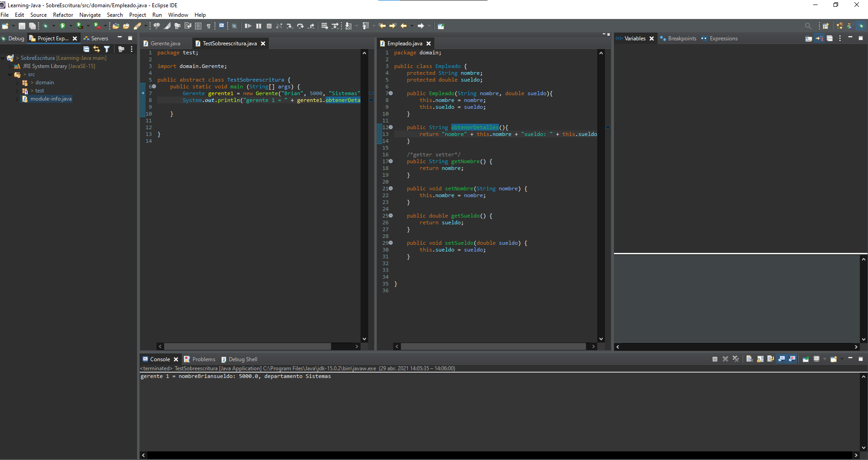The image size is (868, 460).
Task: Open the Search magnifier in top-right toolbar
Action: pos(808,26)
